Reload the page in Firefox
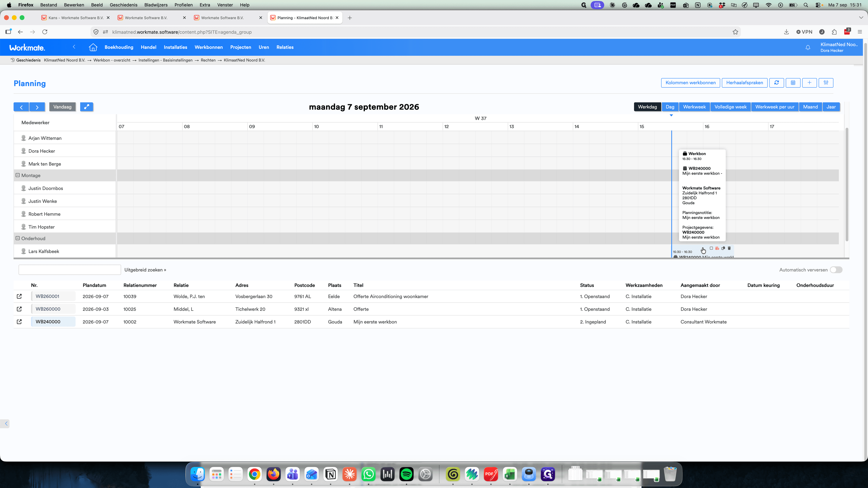This screenshot has width=868, height=488. click(45, 32)
